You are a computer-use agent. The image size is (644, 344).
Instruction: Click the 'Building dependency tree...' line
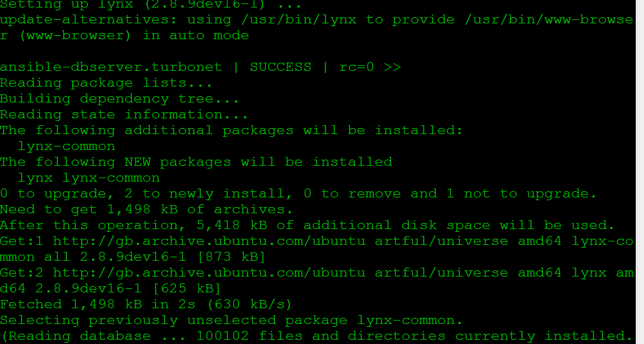(120, 98)
